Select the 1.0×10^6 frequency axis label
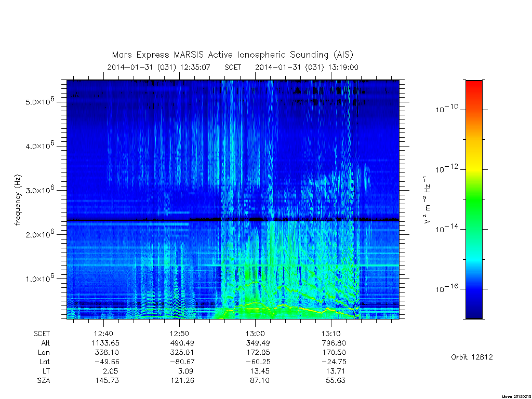This screenshot has height=399, width=532. pos(39,278)
